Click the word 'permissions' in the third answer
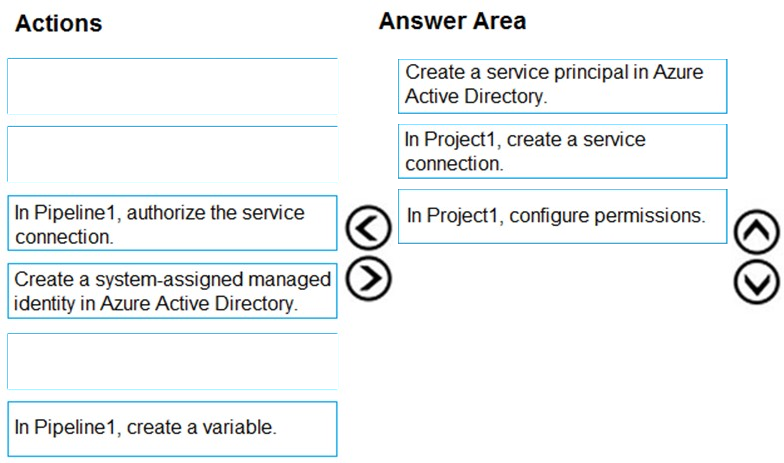 tap(650, 216)
